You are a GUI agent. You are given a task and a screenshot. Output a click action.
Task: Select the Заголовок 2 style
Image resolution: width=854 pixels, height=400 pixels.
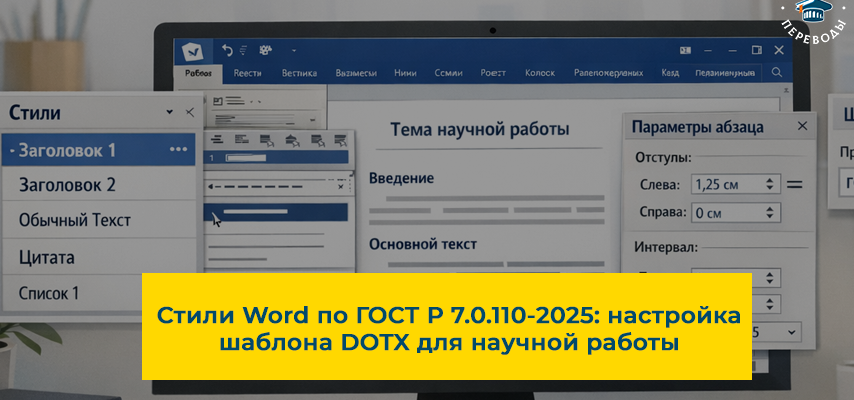tap(68, 184)
